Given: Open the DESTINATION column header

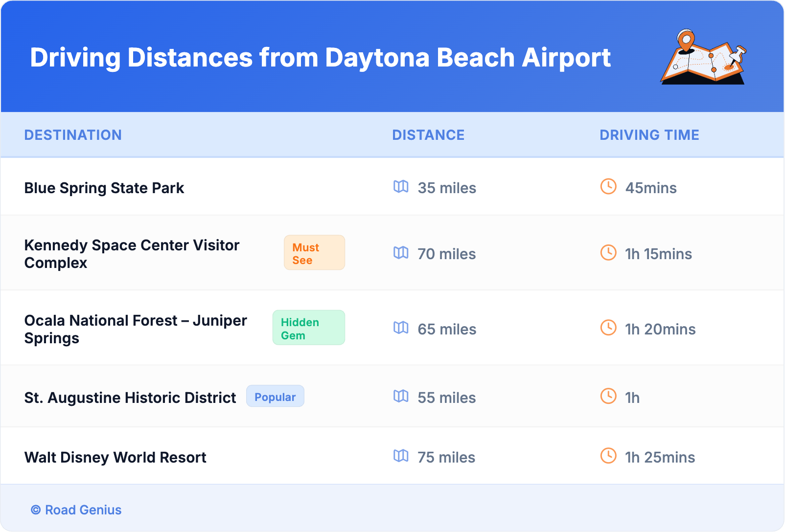Looking at the screenshot, I should [x=73, y=135].
